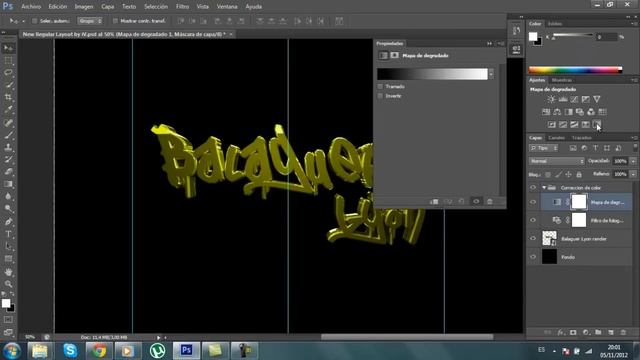Click the Mapa de degradado layer mask thumbnail

click(x=579, y=202)
